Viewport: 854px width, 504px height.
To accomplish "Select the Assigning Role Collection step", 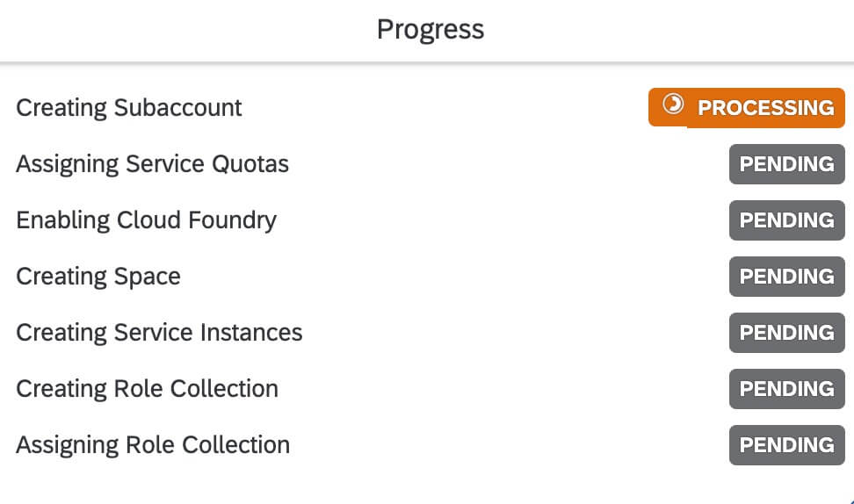I will pos(153,445).
